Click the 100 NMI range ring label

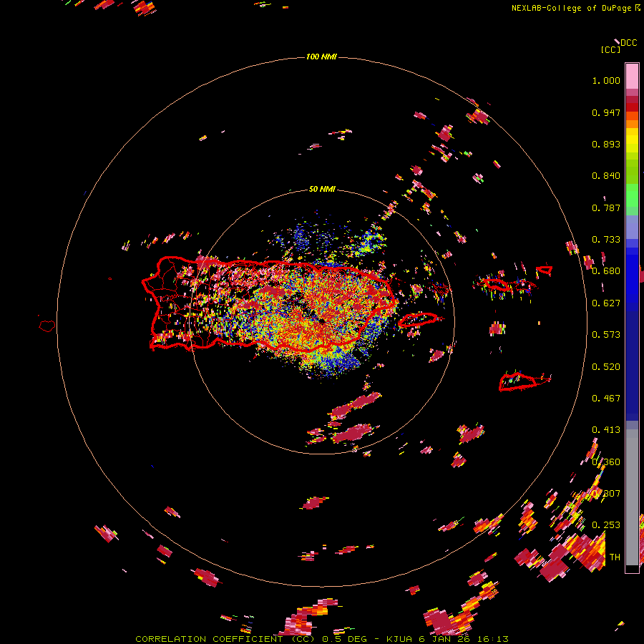click(x=321, y=57)
